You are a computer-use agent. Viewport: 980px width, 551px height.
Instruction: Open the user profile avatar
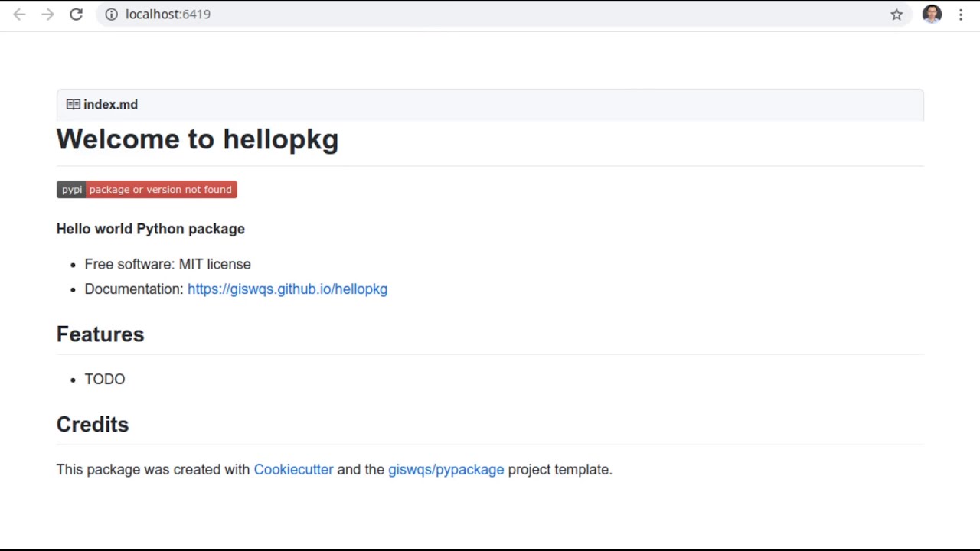(932, 15)
